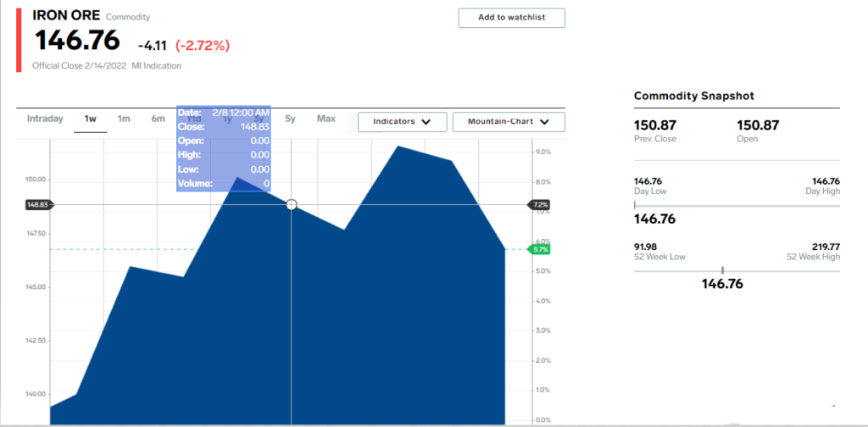Switch to the Intraday time range
Viewport: 868px width, 427px height.
click(45, 119)
